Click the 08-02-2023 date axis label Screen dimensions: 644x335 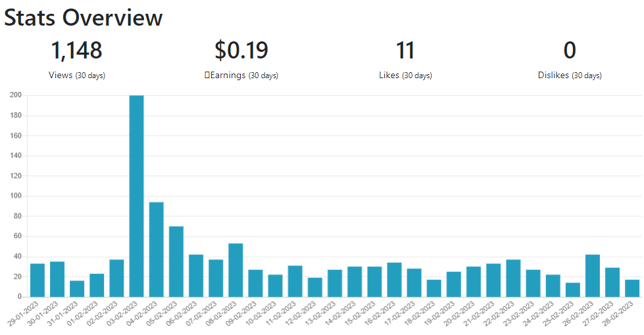pyautogui.click(x=221, y=313)
